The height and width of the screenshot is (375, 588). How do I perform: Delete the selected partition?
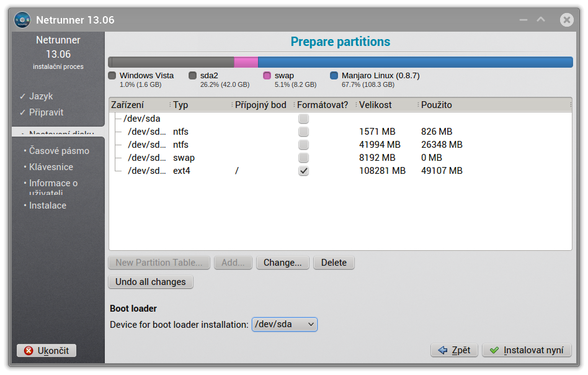point(334,263)
